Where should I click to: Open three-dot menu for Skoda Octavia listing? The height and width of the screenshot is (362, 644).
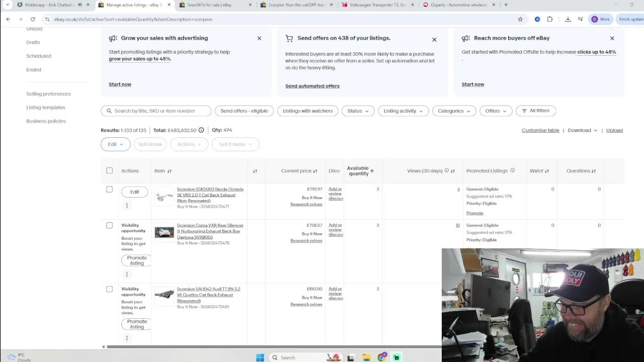coord(127,205)
